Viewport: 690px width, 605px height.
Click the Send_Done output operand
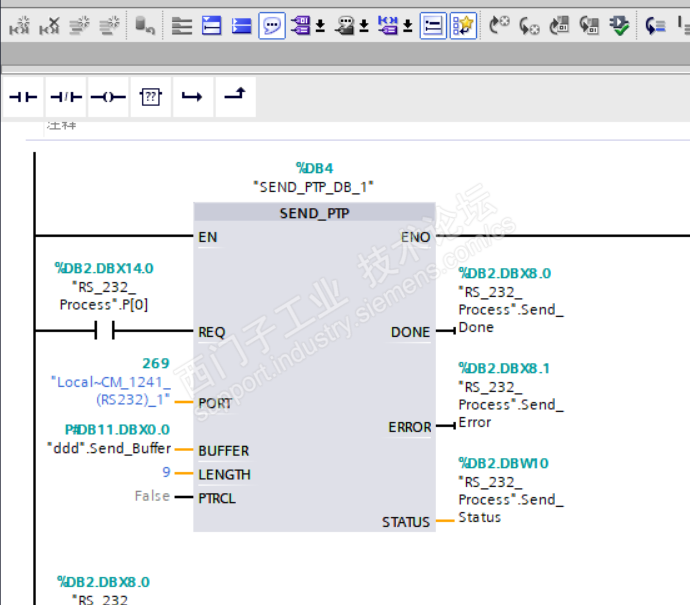(510, 310)
